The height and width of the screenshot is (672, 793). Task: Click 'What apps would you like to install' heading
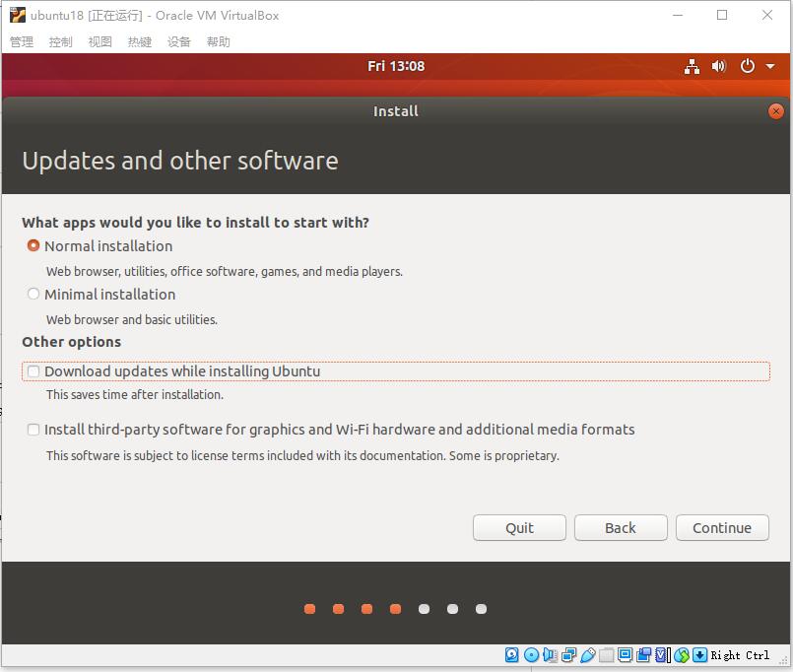pos(195,223)
